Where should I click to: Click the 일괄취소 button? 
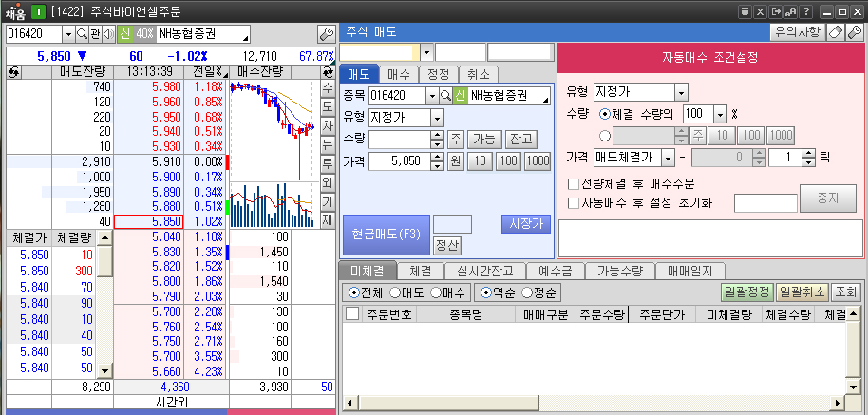click(x=801, y=292)
